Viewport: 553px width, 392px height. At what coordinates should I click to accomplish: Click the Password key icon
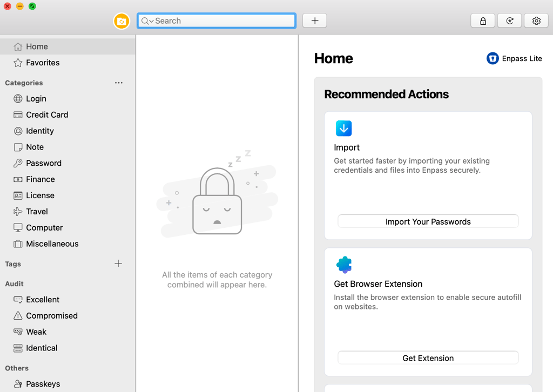pos(18,163)
